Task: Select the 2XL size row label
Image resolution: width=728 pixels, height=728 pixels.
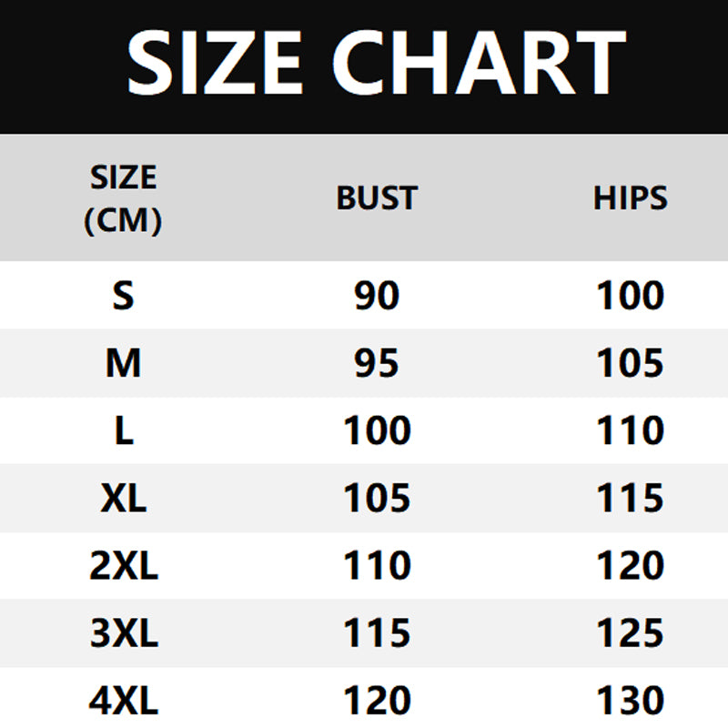Action: tap(123, 566)
